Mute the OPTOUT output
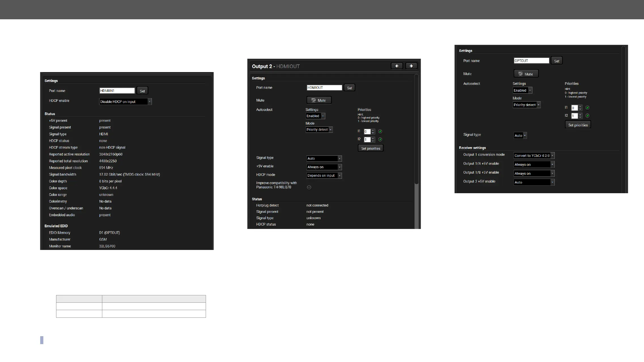 point(526,74)
